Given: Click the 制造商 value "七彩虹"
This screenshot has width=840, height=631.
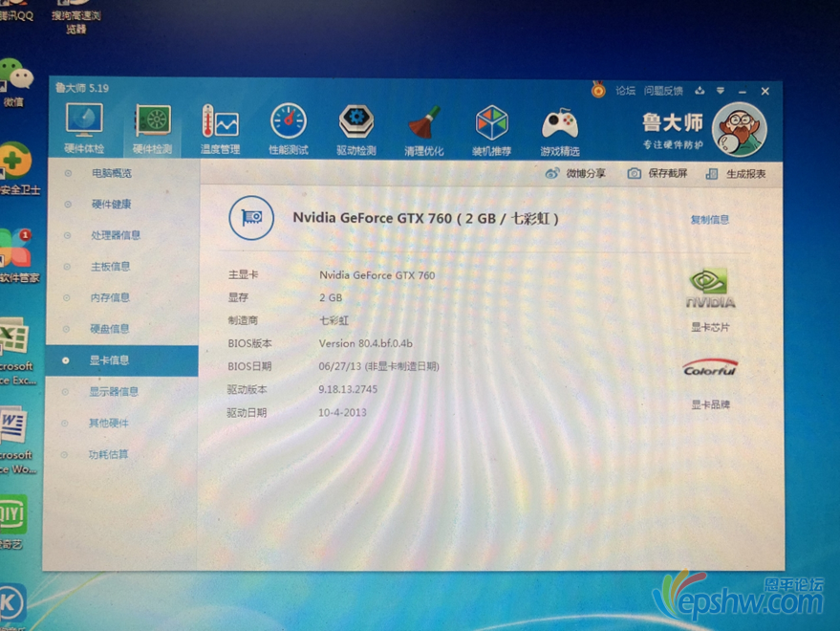Looking at the screenshot, I should 334,320.
